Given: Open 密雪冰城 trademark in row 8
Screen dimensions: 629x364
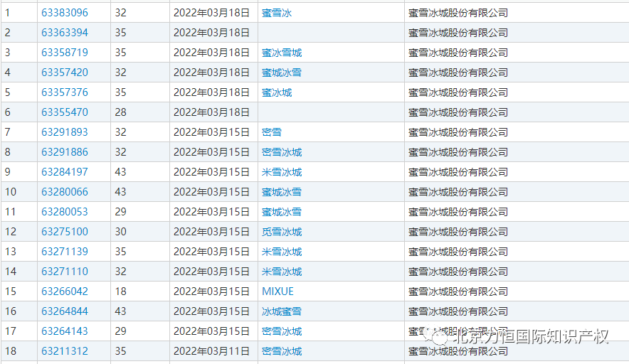Looking at the screenshot, I should (282, 152).
